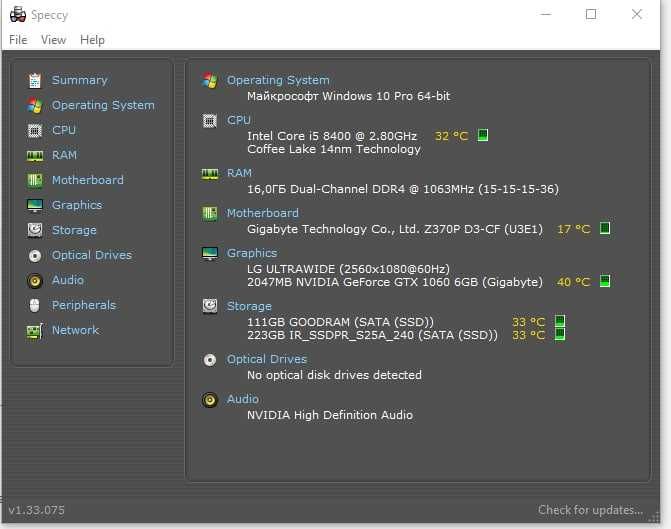This screenshot has height=529, width=671.
Task: Click the Gigabyte Z370P D3-CF motherboard text
Action: [x=395, y=229]
